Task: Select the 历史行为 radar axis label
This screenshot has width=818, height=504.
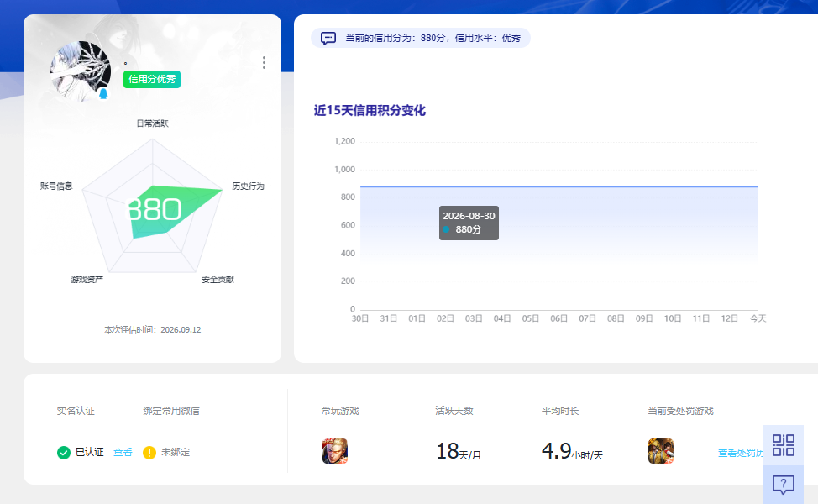Action: (249, 186)
